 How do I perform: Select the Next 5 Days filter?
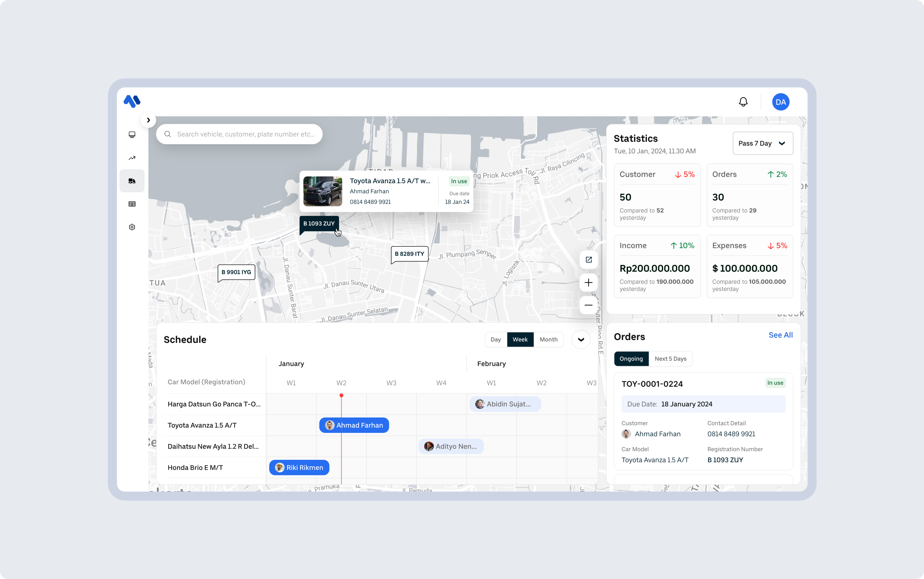pyautogui.click(x=670, y=358)
